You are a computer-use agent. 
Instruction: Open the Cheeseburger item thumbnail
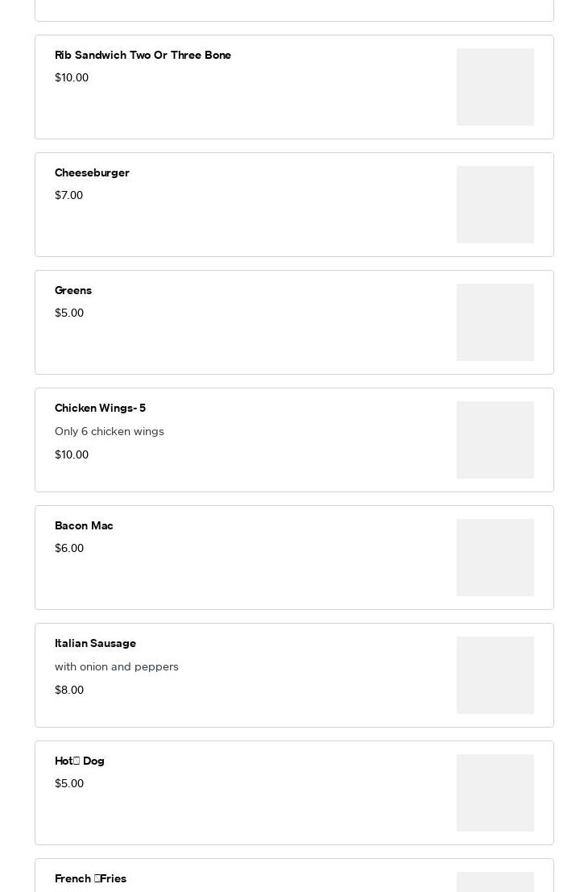[x=495, y=205]
